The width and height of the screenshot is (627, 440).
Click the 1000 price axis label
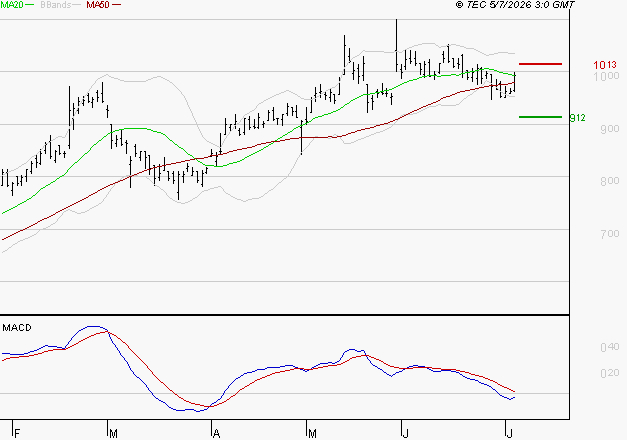(606, 76)
